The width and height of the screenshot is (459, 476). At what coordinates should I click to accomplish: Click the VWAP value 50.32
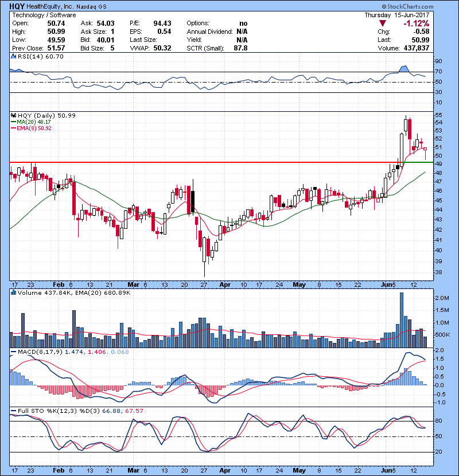point(162,48)
